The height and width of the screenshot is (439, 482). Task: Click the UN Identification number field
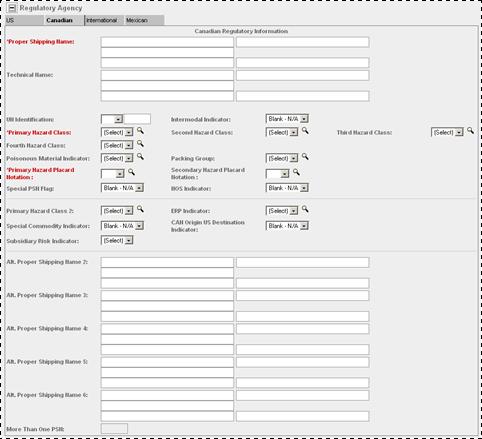(x=137, y=119)
